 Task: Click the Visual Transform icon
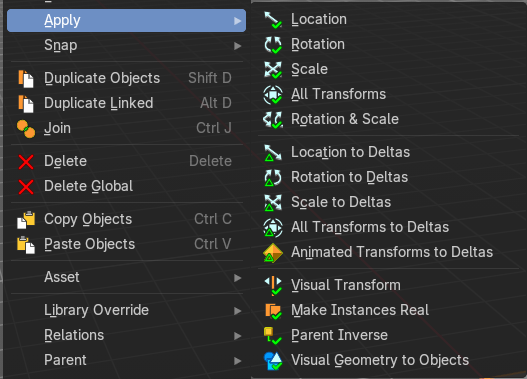point(273,286)
